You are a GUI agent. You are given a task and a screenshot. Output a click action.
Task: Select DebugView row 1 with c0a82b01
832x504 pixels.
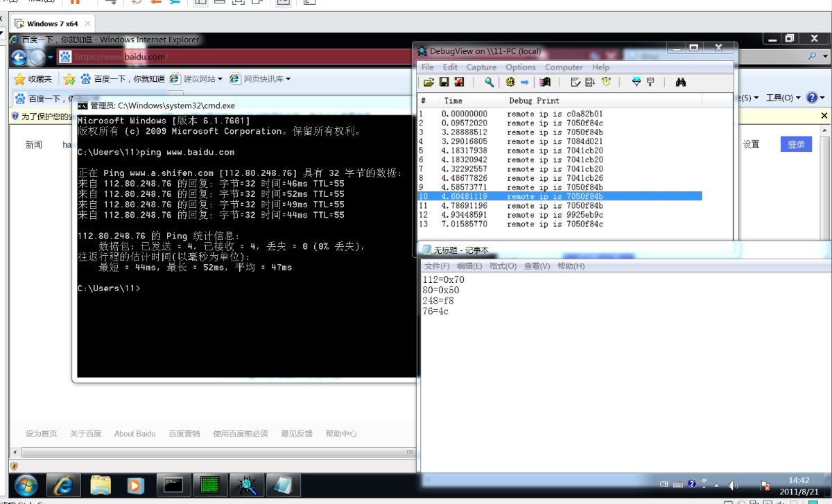point(560,114)
